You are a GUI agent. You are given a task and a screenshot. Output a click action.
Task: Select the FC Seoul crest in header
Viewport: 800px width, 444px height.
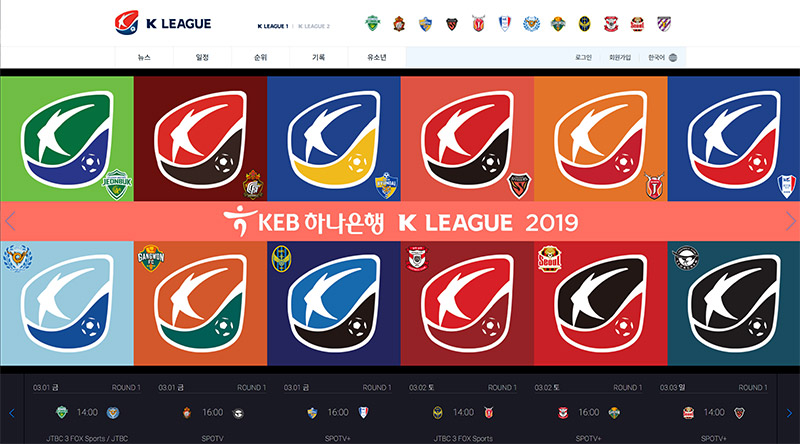click(x=637, y=24)
